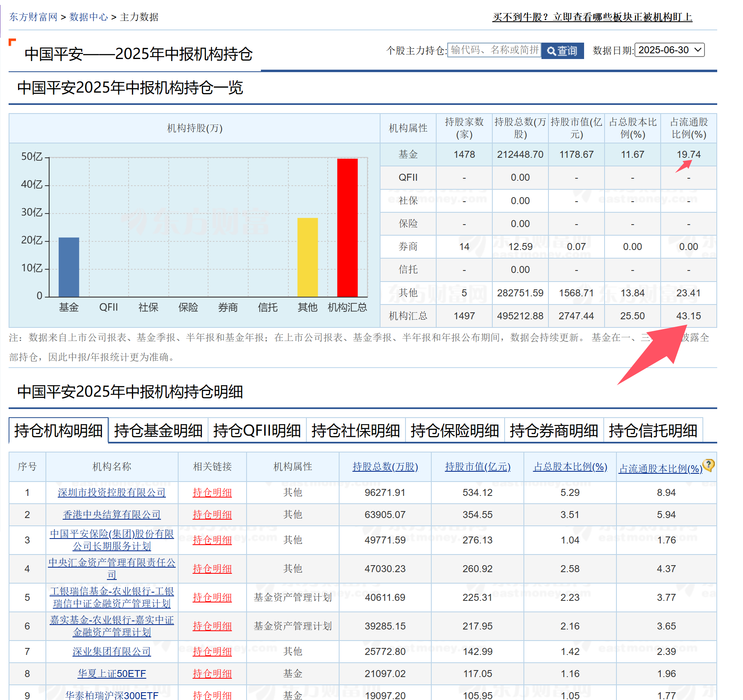Open 中国平安保险(集团)股份有限公司长期服务计划 link
Image resolution: width=743 pixels, height=700 pixels.
112,540
